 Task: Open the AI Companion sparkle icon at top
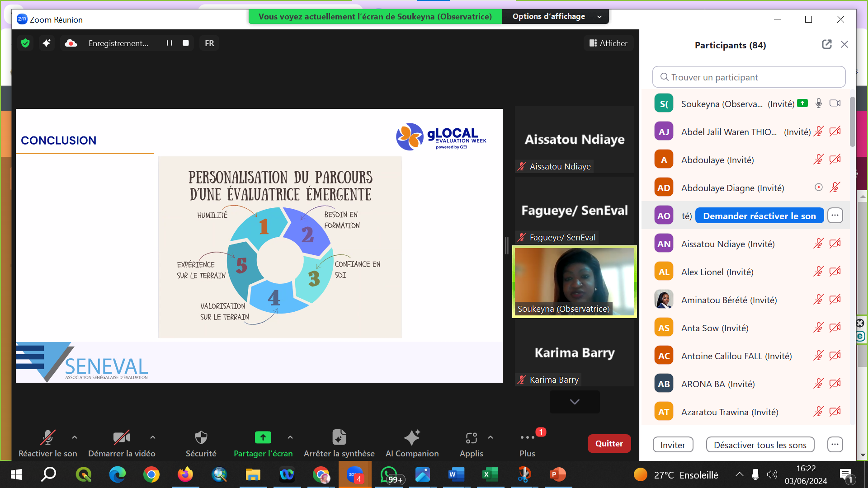click(x=47, y=43)
